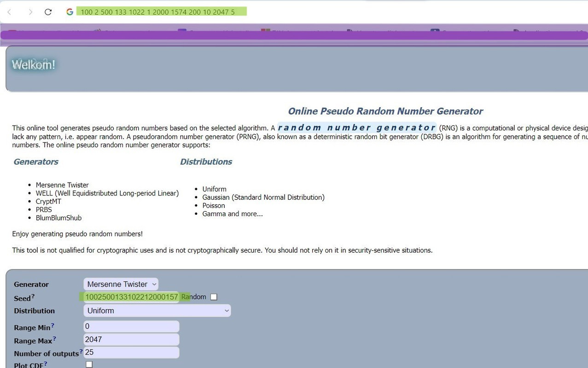The image size is (588, 368).
Task: Click the 'Generators' heading
Action: [36, 162]
